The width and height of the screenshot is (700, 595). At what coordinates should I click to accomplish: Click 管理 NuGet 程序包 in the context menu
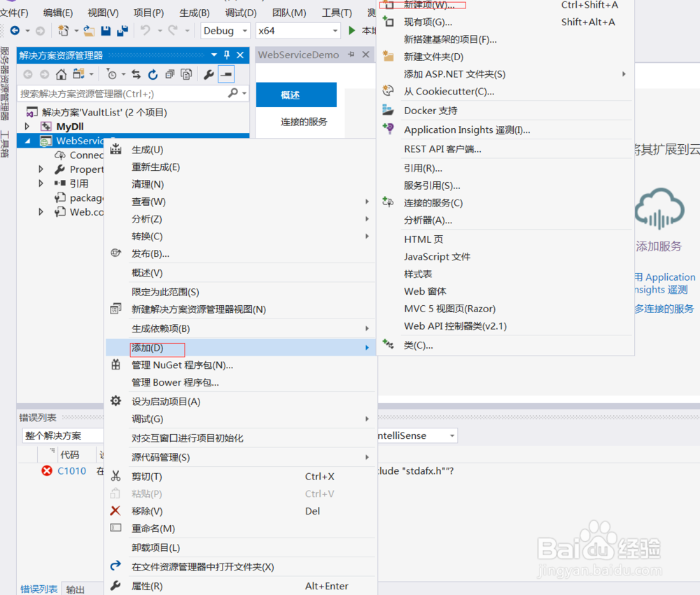click(x=181, y=365)
